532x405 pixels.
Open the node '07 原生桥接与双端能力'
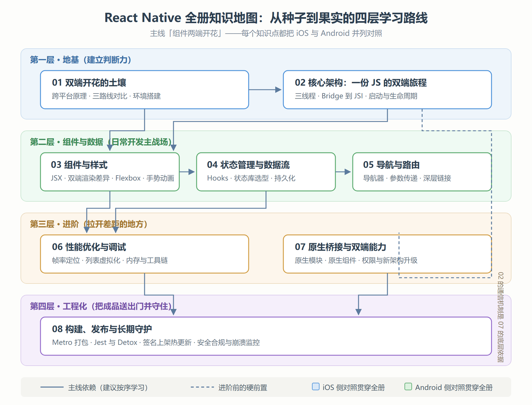coord(387,254)
